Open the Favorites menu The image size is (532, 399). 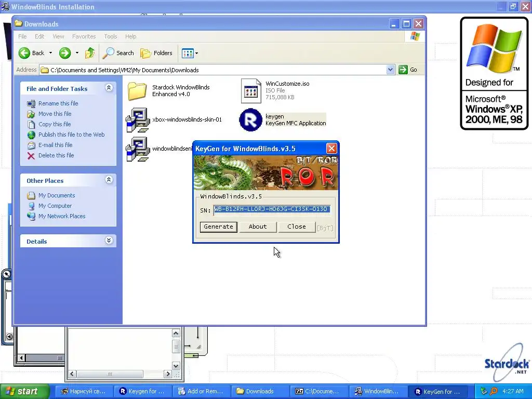point(84,36)
